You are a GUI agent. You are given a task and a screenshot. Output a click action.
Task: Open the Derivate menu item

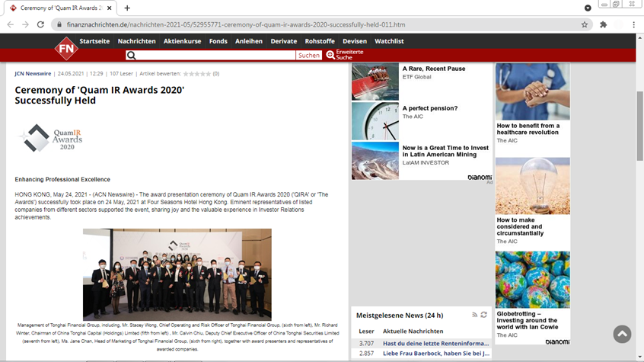[284, 41]
